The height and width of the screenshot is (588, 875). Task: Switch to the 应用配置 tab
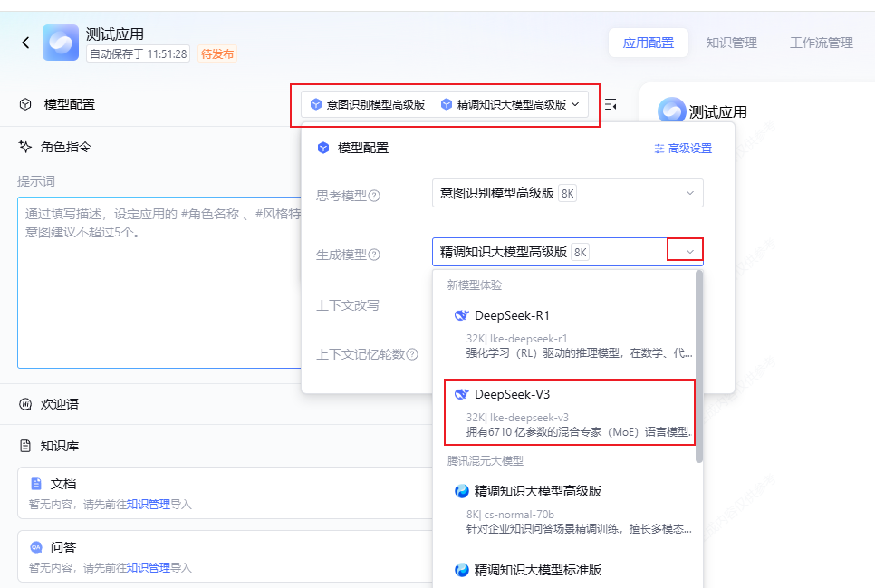coord(648,43)
